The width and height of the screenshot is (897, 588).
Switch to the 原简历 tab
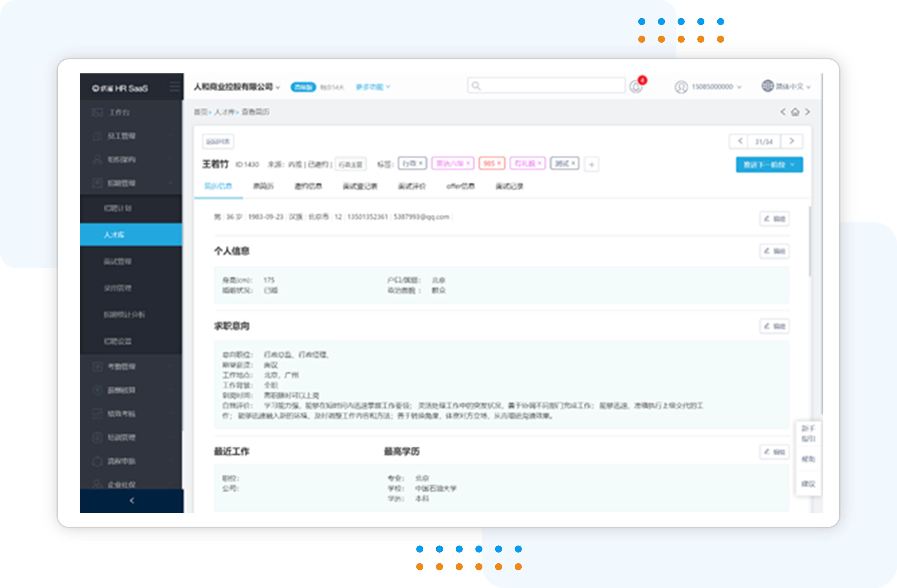click(263, 186)
